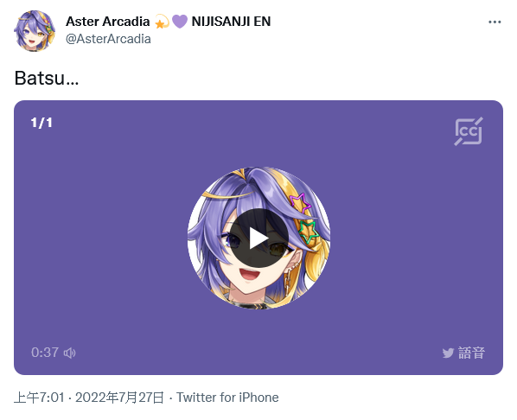Click the 1/1 media counter
Viewport: 517px width, 420px height.
(41, 123)
